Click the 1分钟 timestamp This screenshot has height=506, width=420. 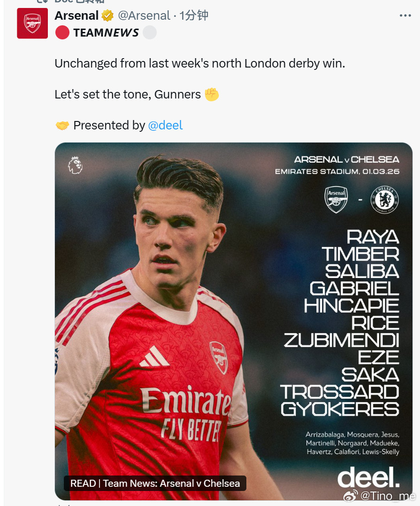[194, 15]
